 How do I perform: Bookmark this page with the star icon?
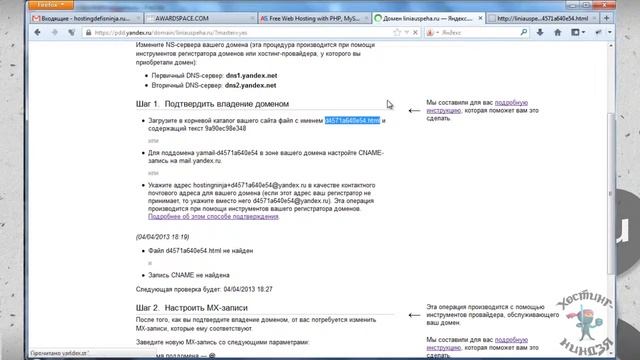(x=396, y=32)
